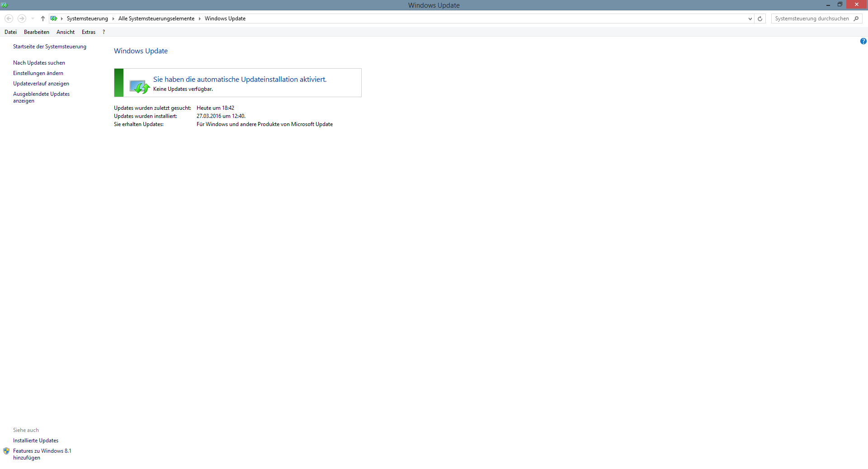Open the Datei menu

(10, 32)
